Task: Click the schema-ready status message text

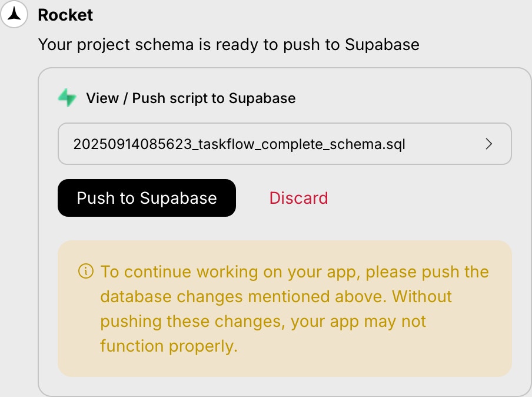Action: pyautogui.click(x=228, y=44)
